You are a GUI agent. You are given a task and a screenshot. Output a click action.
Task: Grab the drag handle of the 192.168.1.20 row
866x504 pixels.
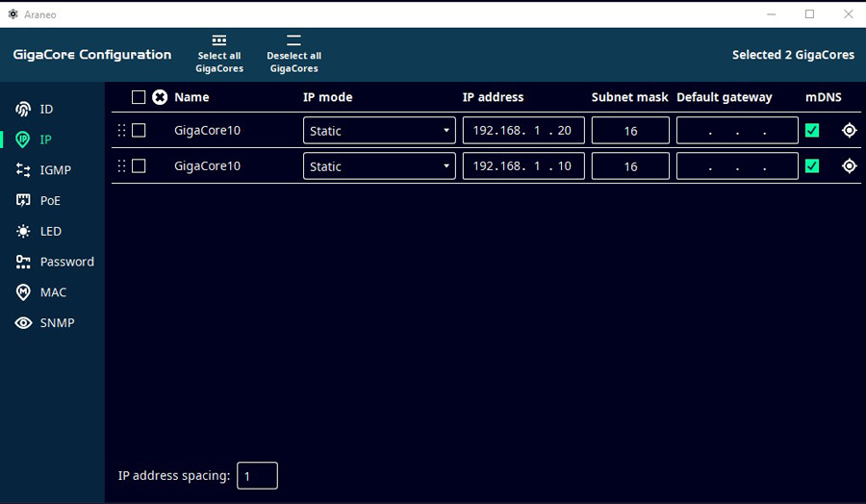(x=121, y=130)
